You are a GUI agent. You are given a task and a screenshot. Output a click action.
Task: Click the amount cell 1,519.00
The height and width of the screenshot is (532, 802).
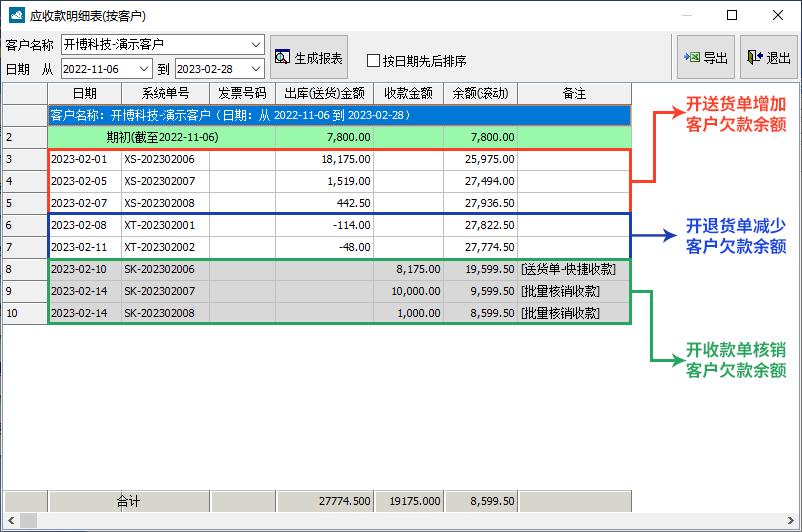[x=324, y=181]
